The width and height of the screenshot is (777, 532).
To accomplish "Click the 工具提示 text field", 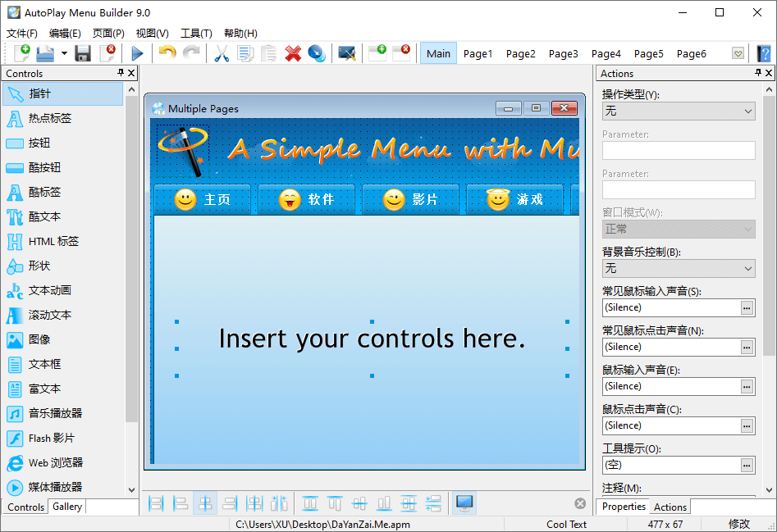I will (671, 465).
